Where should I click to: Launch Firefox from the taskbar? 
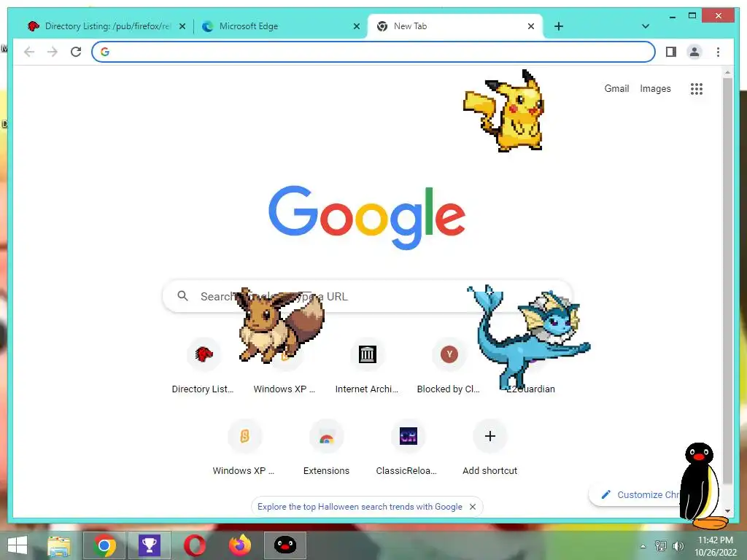pos(239,545)
